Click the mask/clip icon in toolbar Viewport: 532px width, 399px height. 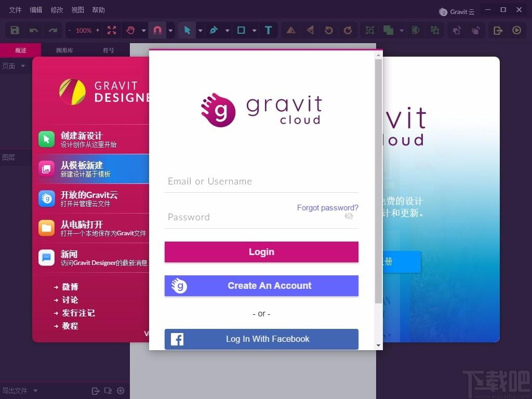click(x=416, y=30)
